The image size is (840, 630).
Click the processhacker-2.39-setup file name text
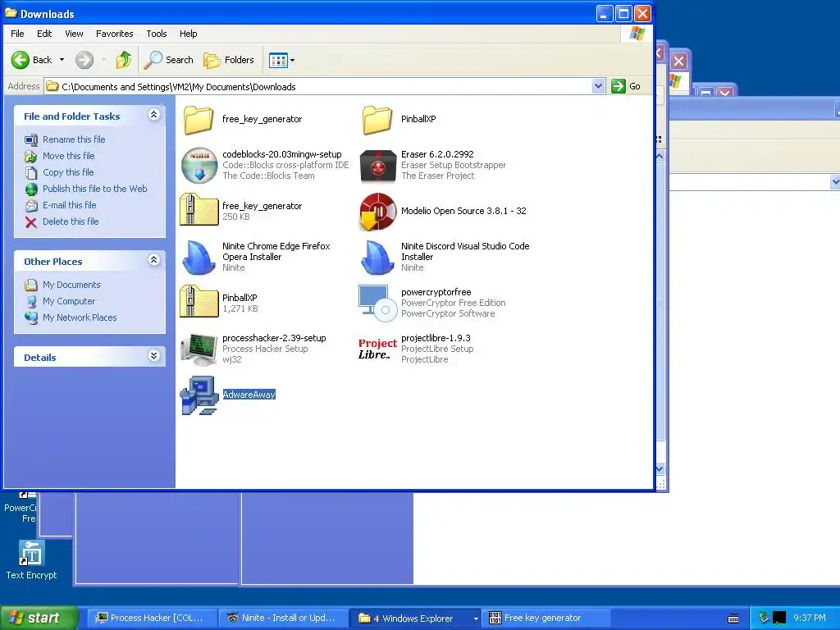pyautogui.click(x=274, y=338)
